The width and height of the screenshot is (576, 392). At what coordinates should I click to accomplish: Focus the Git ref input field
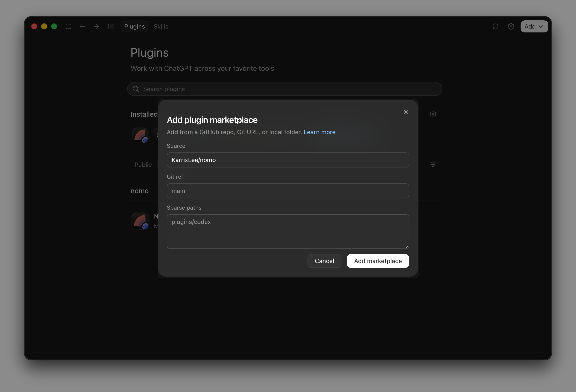pyautogui.click(x=288, y=191)
